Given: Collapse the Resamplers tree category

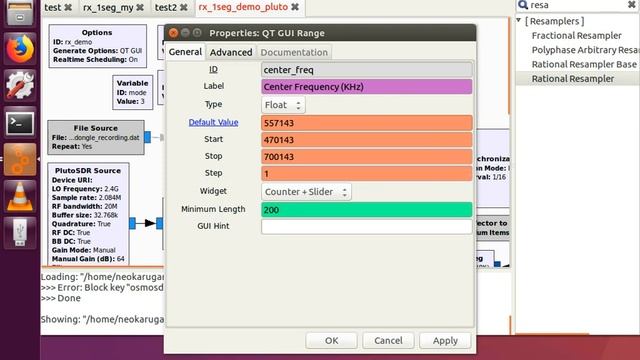Looking at the screenshot, I should click(519, 20).
